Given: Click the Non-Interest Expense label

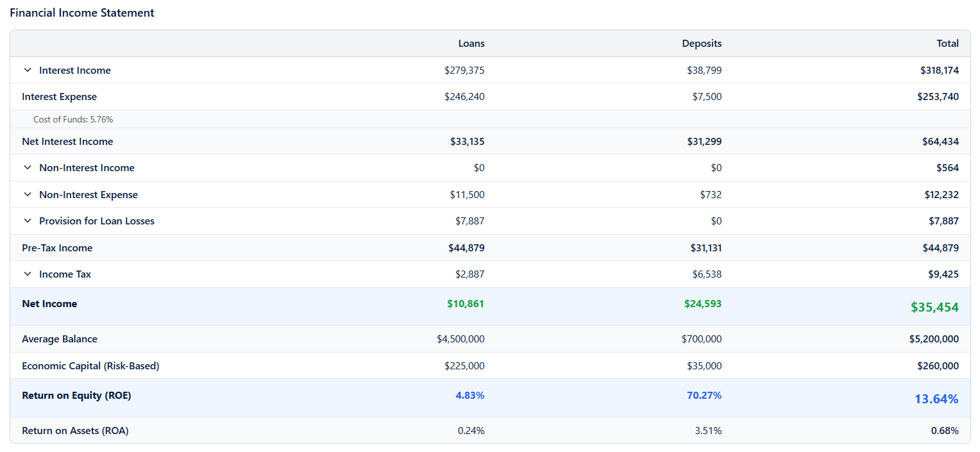Looking at the screenshot, I should [89, 195].
